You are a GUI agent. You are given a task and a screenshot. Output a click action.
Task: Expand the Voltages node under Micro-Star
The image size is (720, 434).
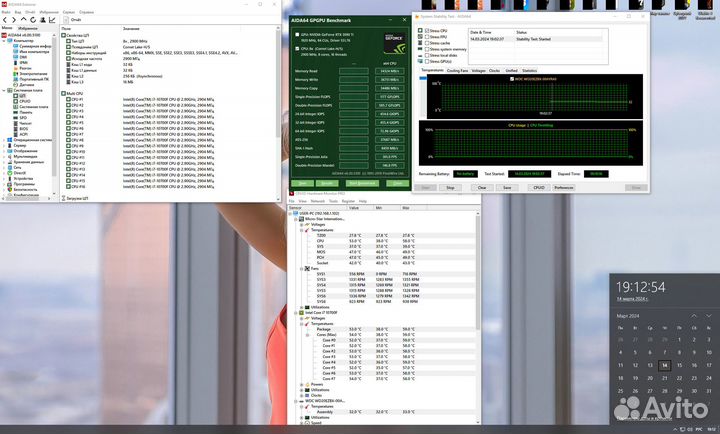[x=302, y=225]
